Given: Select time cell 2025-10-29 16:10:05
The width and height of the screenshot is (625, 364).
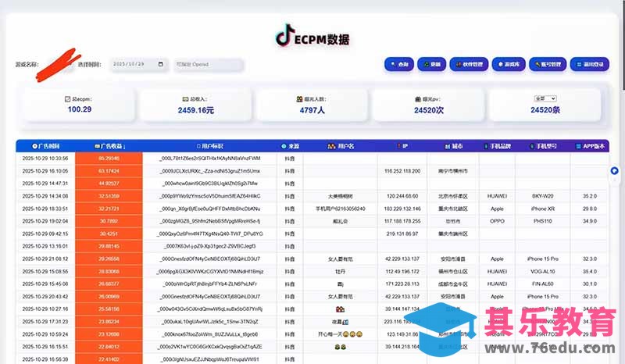Looking at the screenshot, I should (45, 171).
